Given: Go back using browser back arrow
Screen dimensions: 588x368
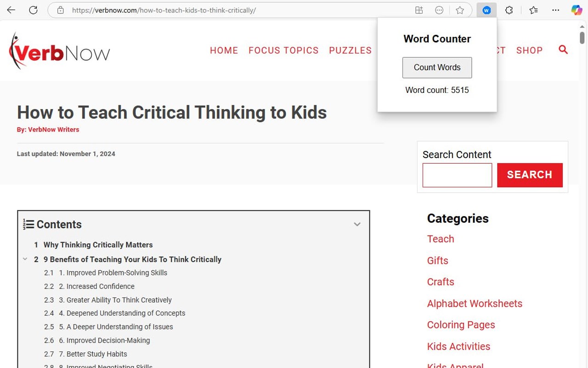Looking at the screenshot, I should point(11,10).
